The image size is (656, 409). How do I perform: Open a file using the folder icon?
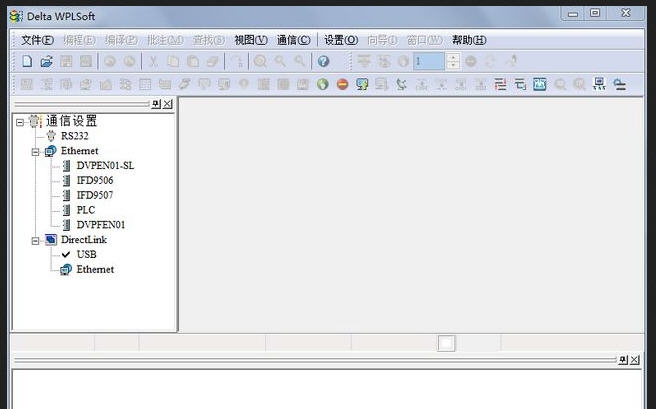click(x=46, y=62)
